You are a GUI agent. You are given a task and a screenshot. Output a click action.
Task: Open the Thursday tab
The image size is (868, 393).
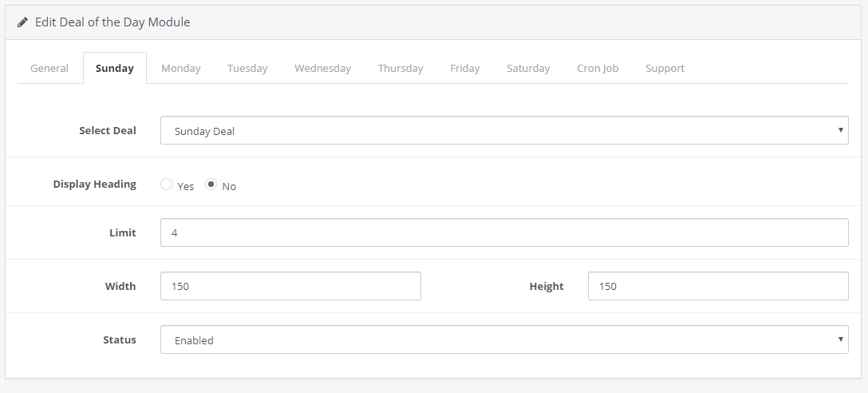pos(400,68)
